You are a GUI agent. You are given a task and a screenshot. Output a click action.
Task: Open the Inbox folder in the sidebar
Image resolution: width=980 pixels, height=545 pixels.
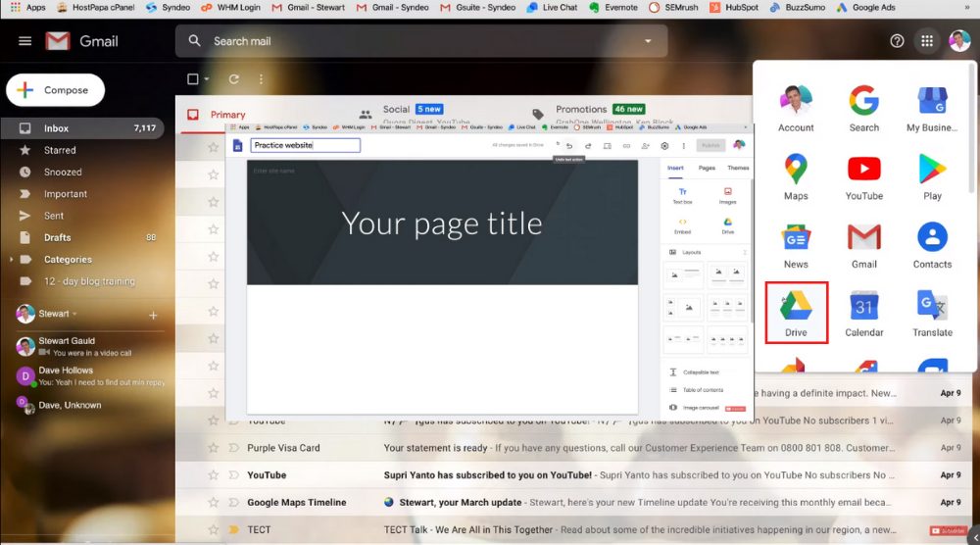tap(82, 128)
